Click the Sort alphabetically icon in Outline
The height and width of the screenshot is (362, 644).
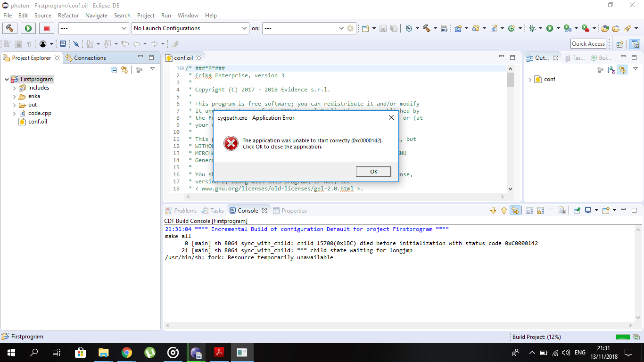click(x=611, y=70)
